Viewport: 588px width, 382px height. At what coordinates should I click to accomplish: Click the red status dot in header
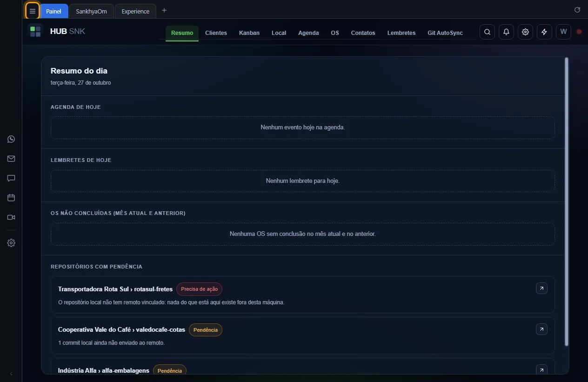click(579, 32)
